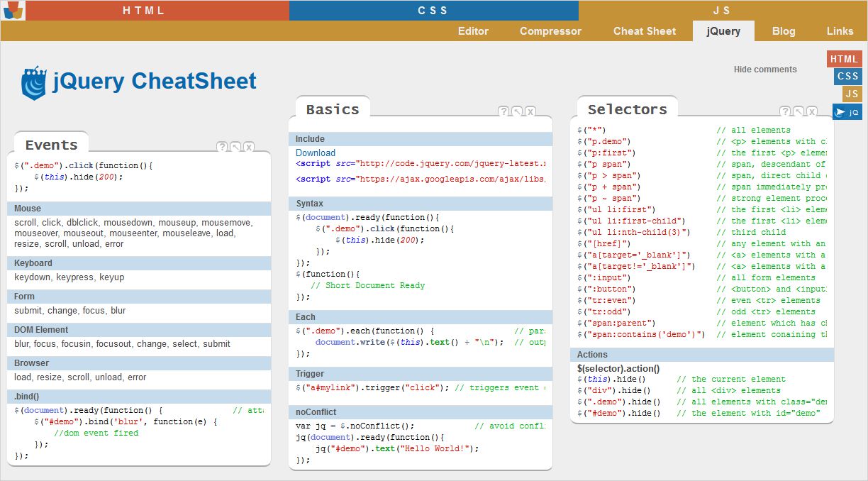The height and width of the screenshot is (481, 868).
Task: Close the Selectors panel with X icon
Action: click(812, 111)
